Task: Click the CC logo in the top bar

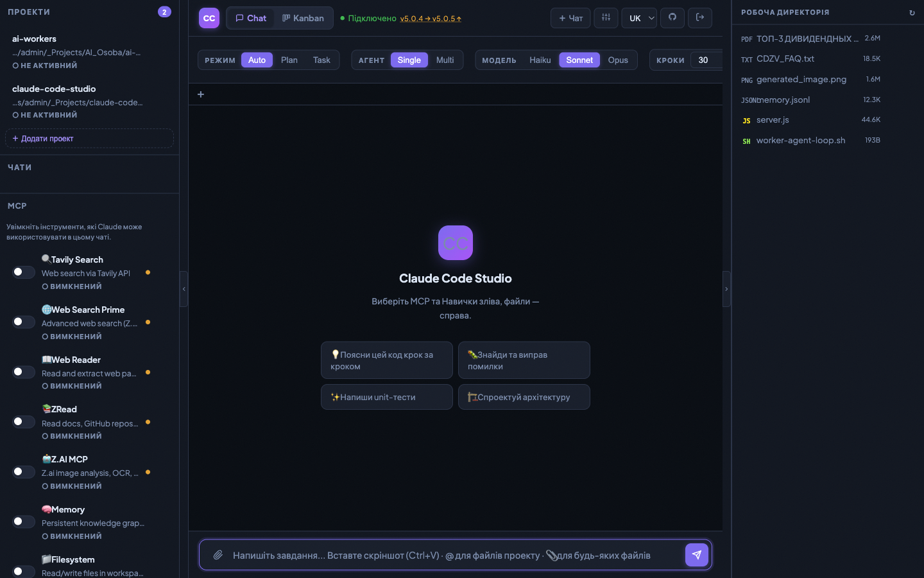Action: click(x=209, y=18)
